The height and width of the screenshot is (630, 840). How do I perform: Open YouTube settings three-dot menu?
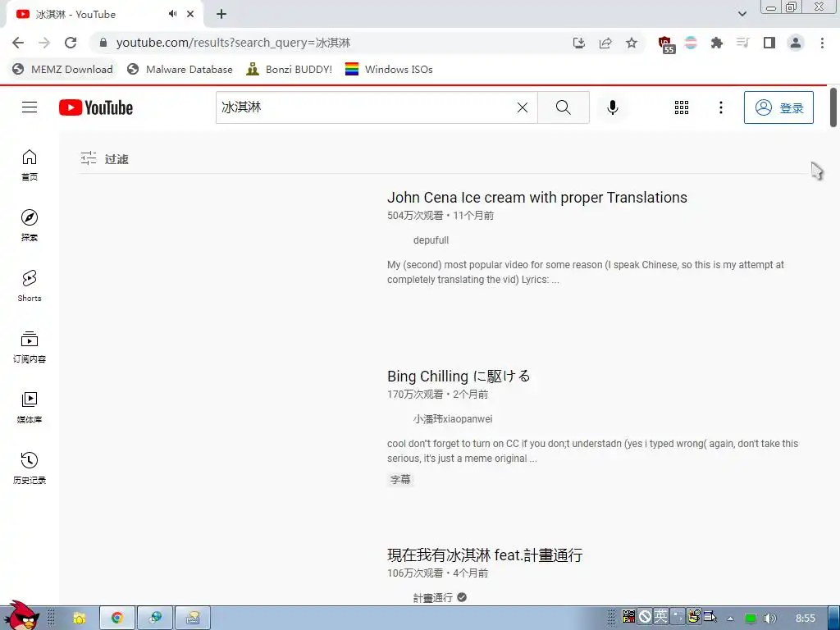pos(720,107)
